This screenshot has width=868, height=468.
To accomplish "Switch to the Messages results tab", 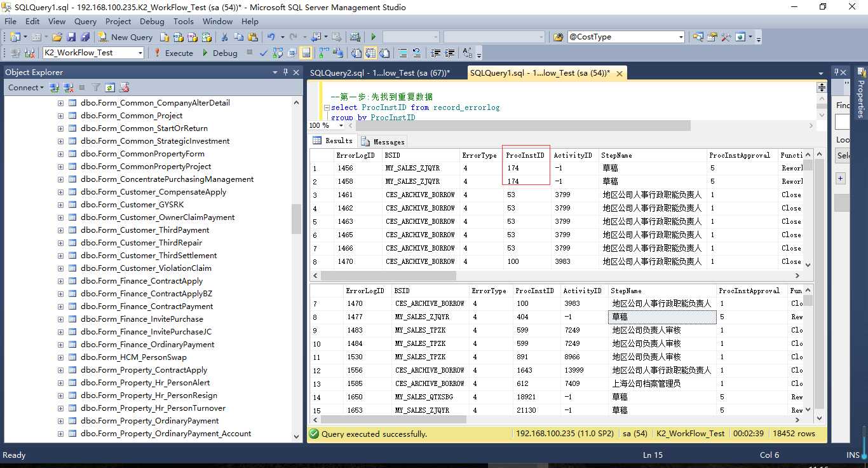I will point(383,141).
